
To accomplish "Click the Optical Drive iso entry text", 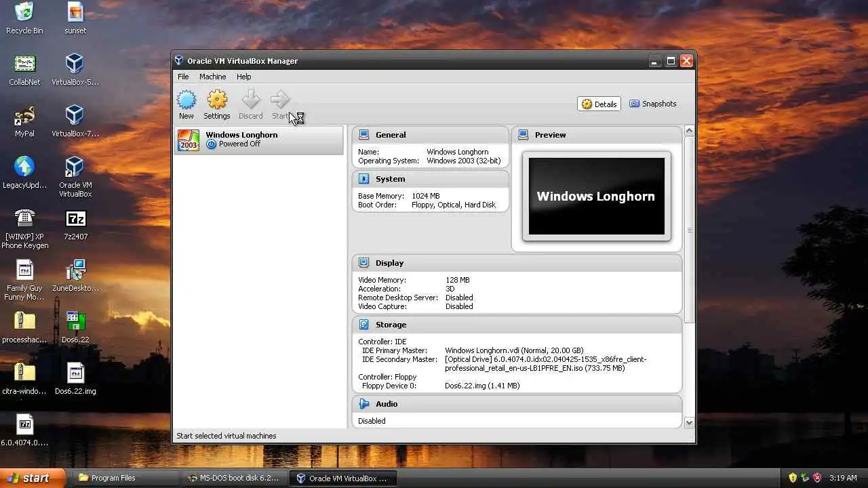I will tap(545, 364).
